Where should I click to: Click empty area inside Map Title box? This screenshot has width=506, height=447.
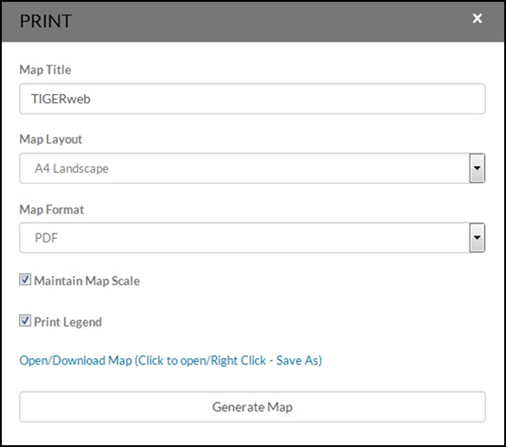287,99
